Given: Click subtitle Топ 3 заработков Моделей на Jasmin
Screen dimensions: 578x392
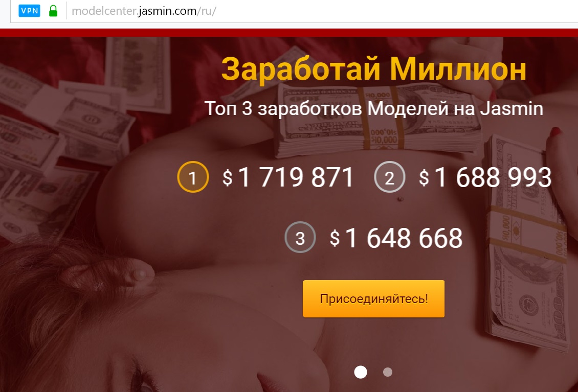Looking at the screenshot, I should click(x=374, y=109).
